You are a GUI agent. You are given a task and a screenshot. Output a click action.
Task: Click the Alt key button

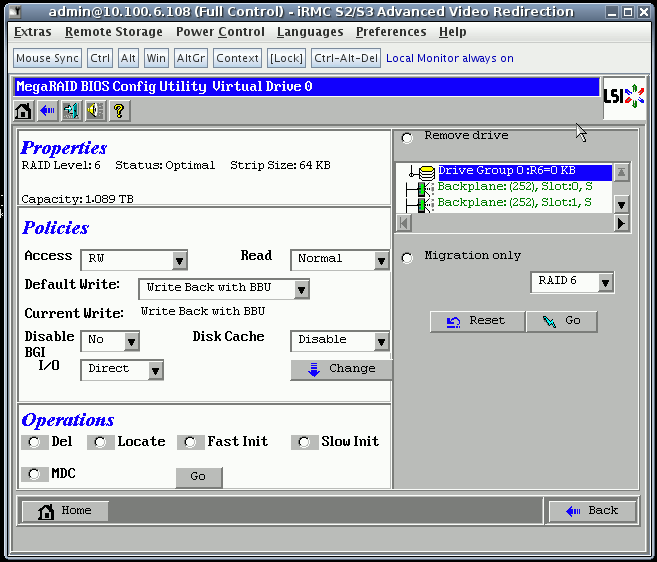[128, 58]
